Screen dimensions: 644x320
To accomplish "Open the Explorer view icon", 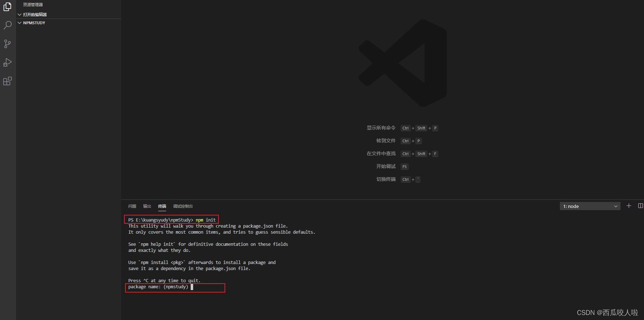I will click(7, 7).
